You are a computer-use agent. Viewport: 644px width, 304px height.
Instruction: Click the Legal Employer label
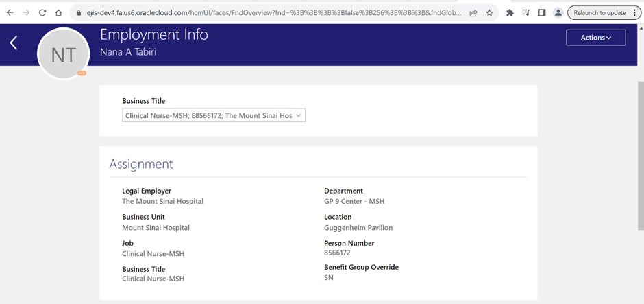147,191
